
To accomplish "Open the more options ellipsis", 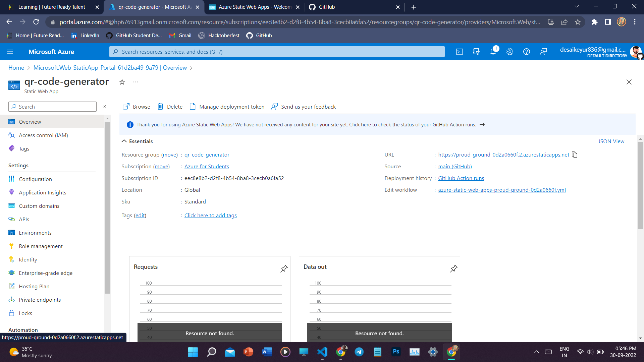I will (136, 82).
